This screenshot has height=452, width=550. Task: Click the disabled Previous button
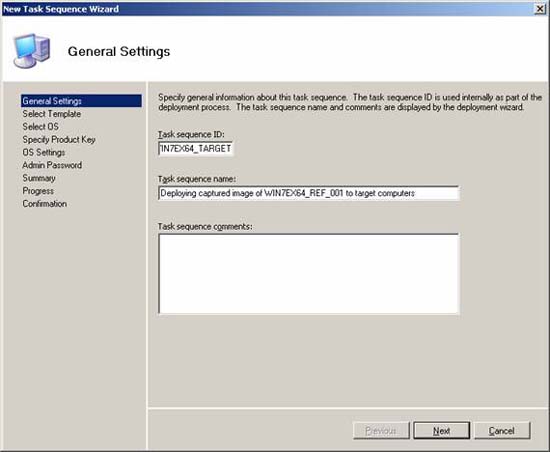381,430
